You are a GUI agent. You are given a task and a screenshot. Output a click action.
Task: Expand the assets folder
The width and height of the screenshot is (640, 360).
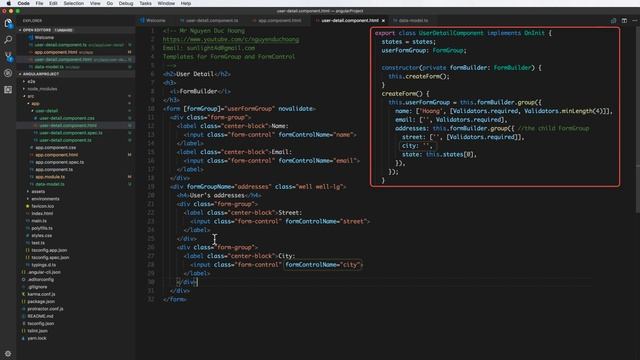coord(38,191)
